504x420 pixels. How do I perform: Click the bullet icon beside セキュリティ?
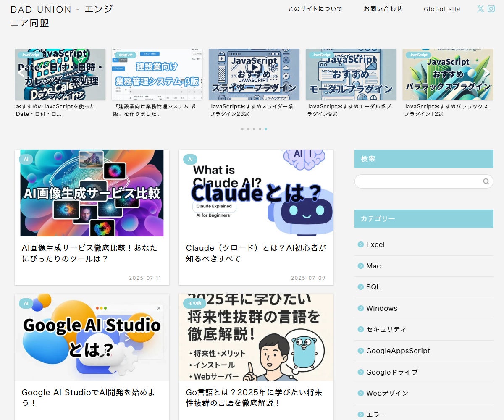click(361, 330)
